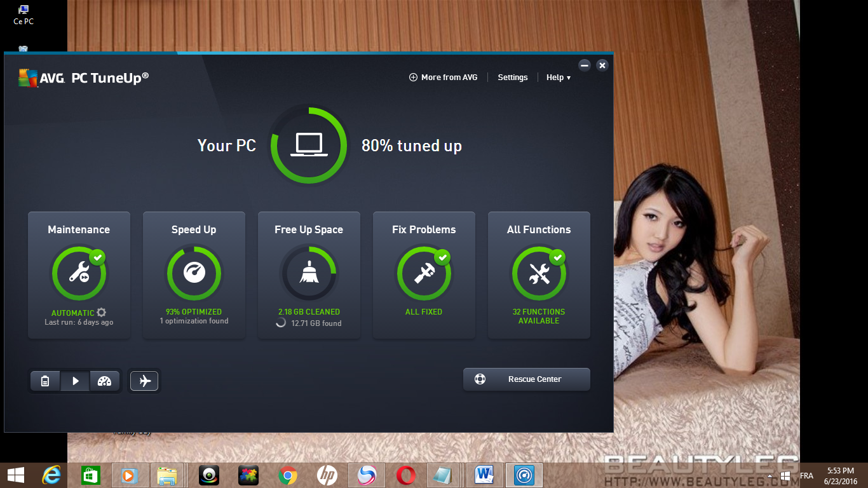Open File Explorer from taskbar

coord(167,475)
